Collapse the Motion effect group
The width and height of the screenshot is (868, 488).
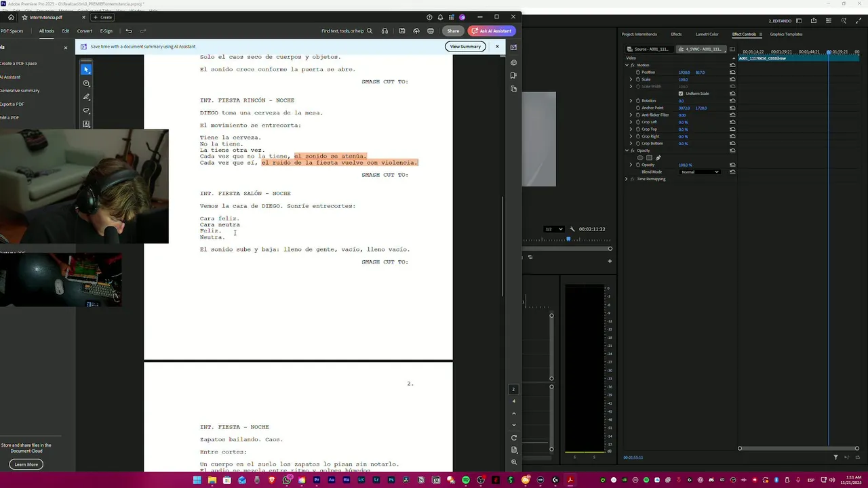tap(627, 65)
